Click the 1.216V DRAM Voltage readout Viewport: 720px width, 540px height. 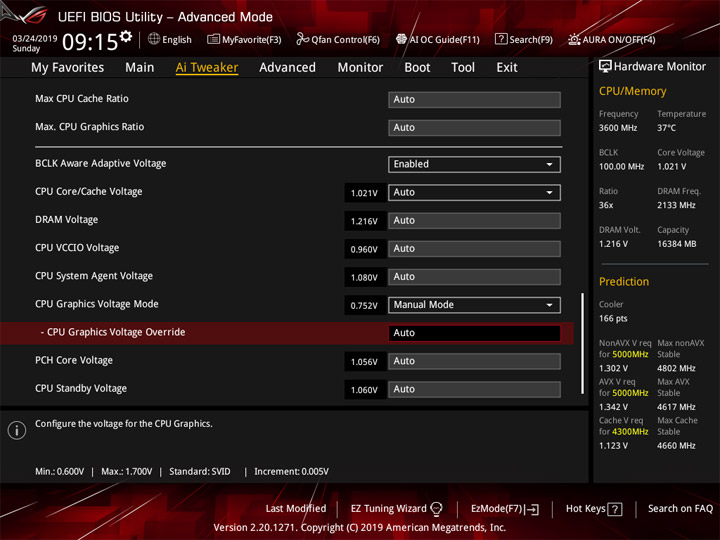click(x=364, y=221)
